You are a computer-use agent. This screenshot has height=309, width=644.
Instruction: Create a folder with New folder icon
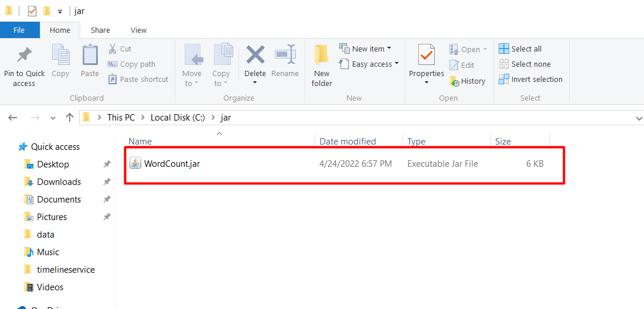pos(321,56)
